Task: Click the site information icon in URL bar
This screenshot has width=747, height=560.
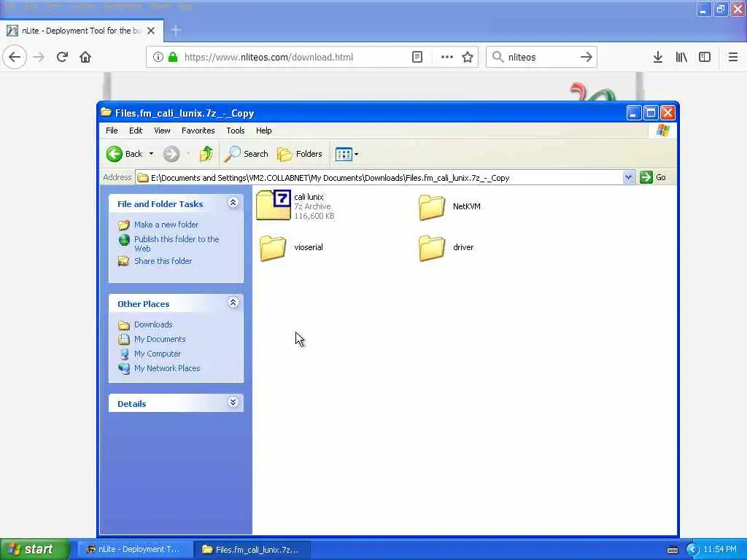Action: (x=158, y=57)
